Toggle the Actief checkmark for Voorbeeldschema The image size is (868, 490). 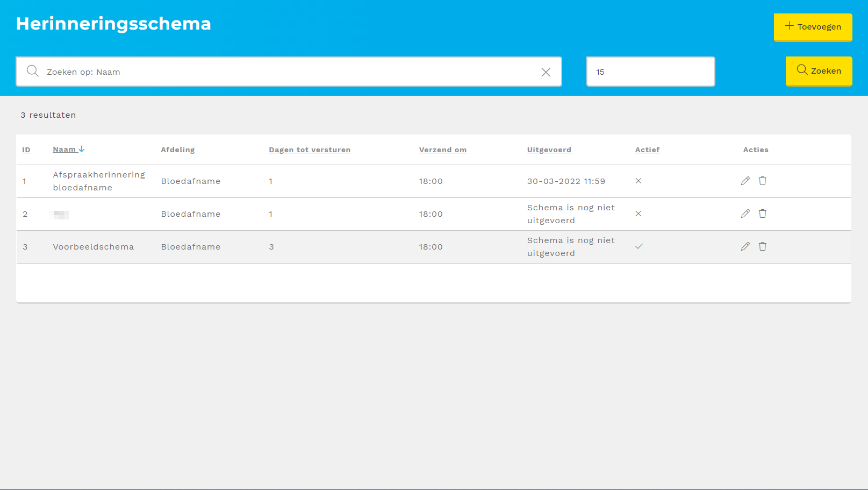coord(639,246)
